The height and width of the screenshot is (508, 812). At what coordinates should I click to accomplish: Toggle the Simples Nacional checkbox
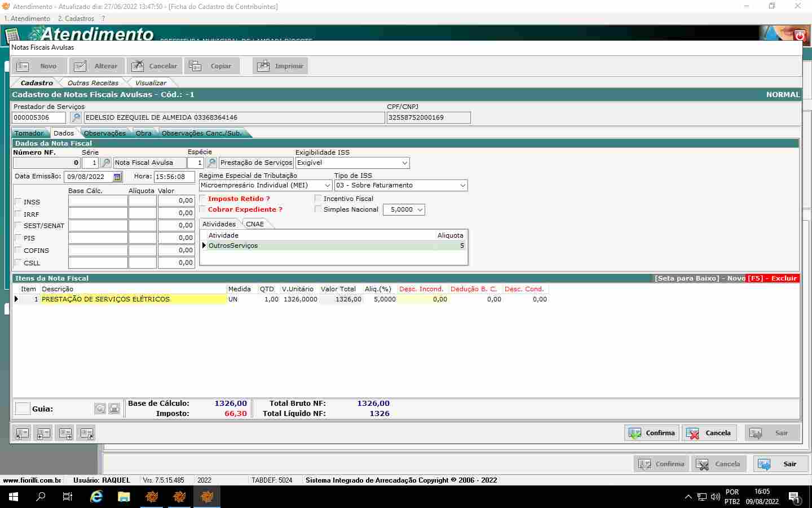pos(318,209)
